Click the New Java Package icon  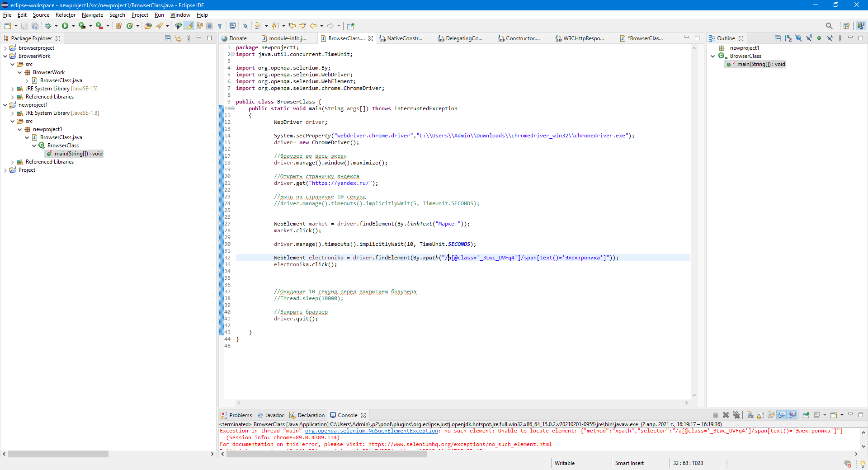118,26
